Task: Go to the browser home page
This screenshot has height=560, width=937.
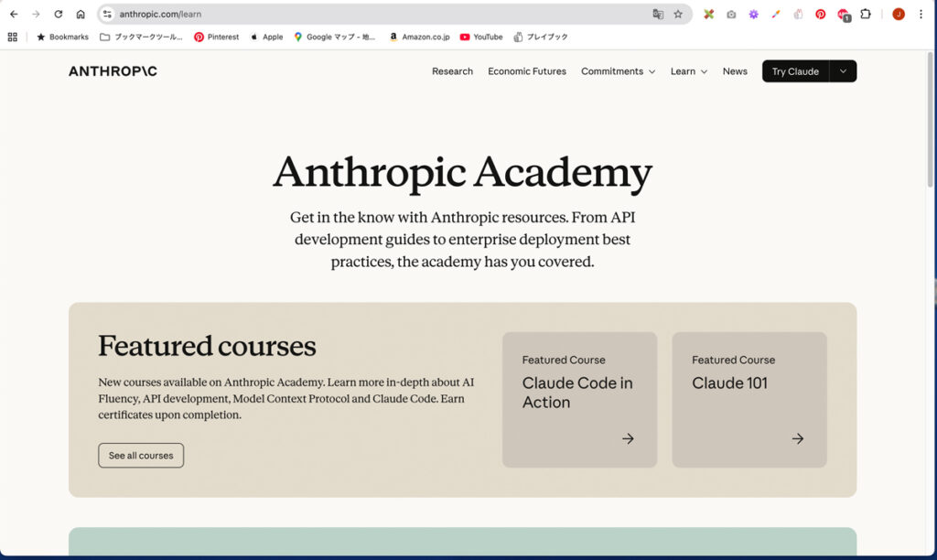Action: pyautogui.click(x=81, y=15)
